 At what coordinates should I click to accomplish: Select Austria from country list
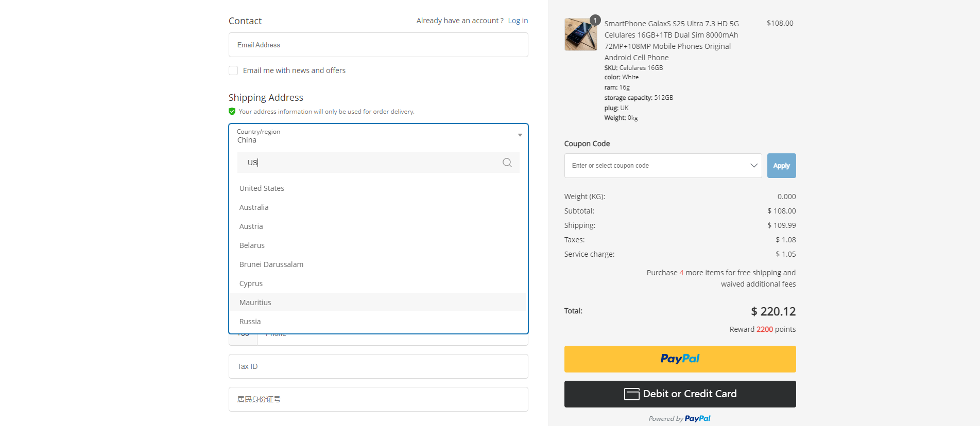click(377, 226)
